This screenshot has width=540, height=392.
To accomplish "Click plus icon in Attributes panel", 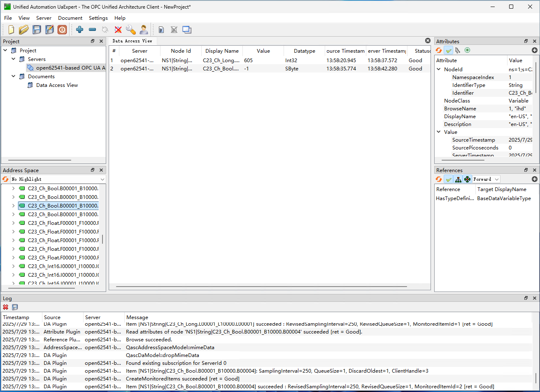I will 535,50.
